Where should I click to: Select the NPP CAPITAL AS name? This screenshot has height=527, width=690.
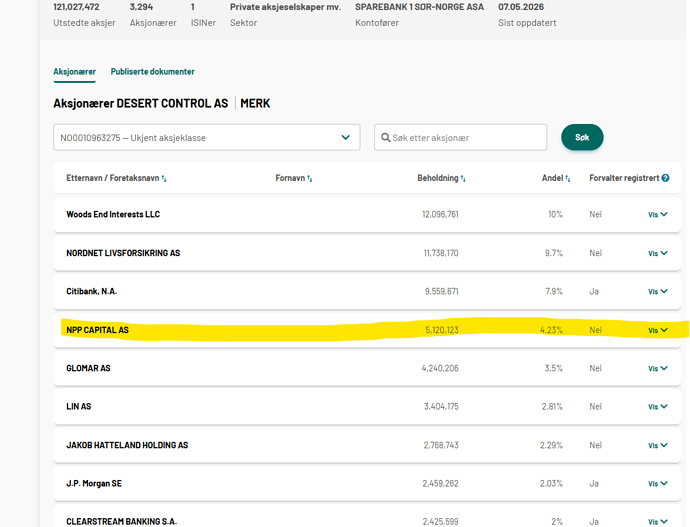pos(97,330)
